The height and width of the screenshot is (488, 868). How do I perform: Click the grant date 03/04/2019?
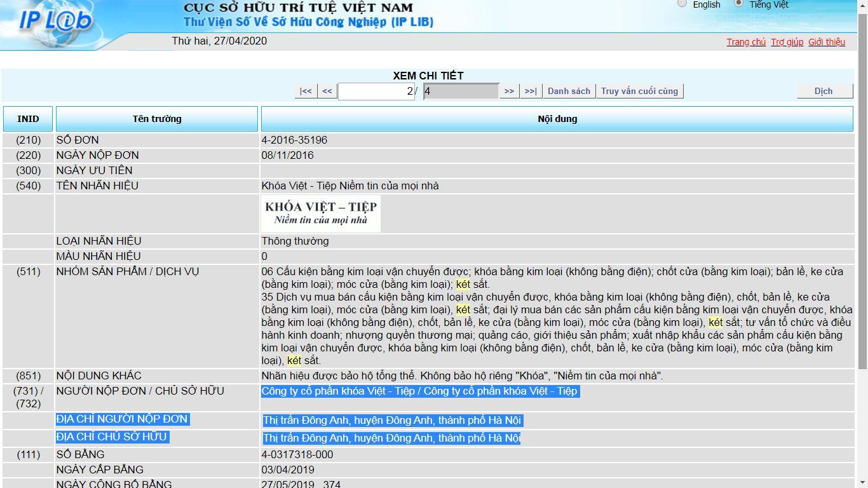coord(288,470)
